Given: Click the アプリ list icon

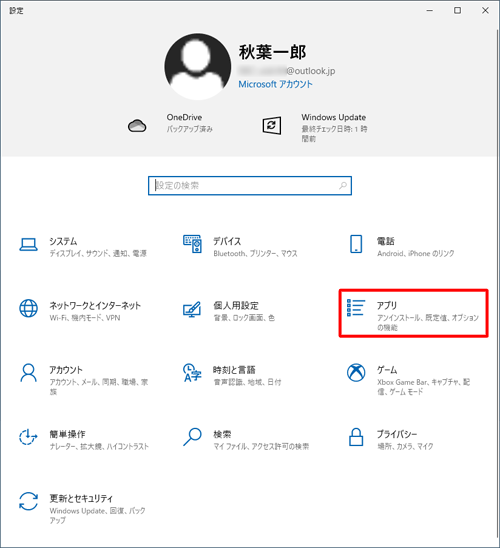Looking at the screenshot, I should pos(356,308).
